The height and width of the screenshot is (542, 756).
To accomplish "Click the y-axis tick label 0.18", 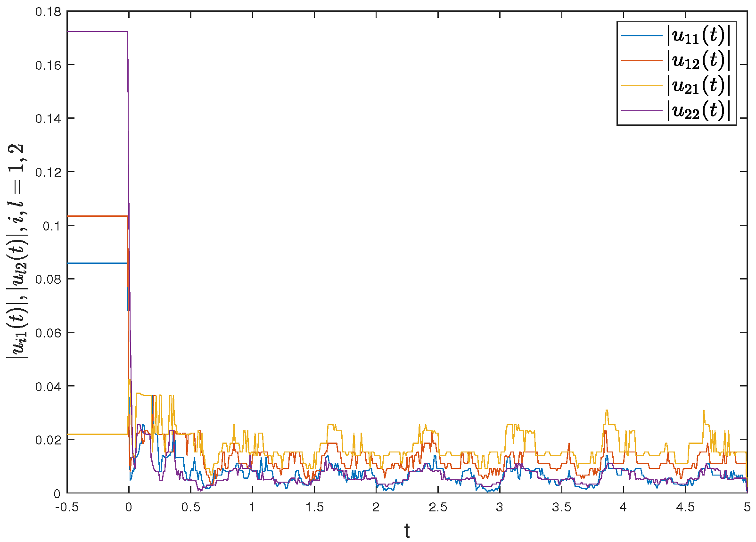I will point(48,11).
